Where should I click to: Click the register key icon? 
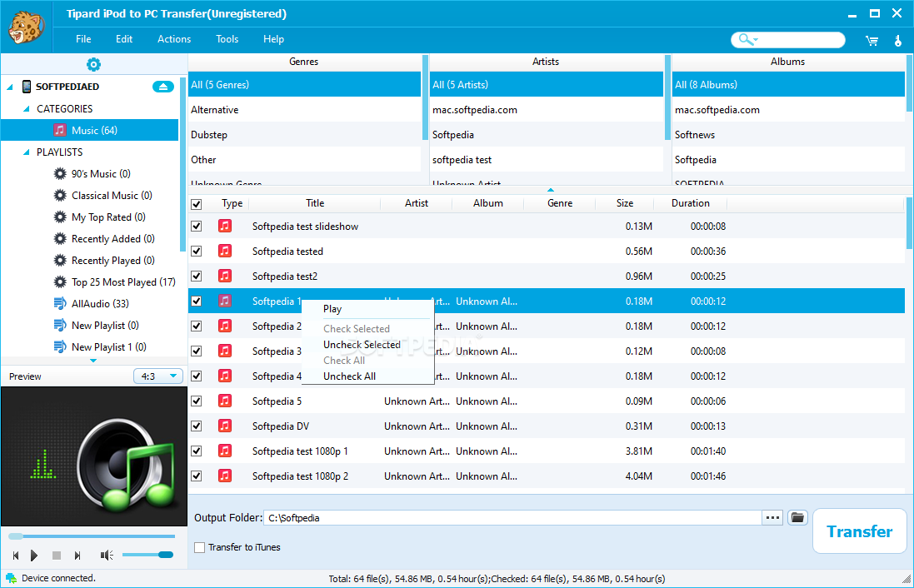(x=897, y=40)
